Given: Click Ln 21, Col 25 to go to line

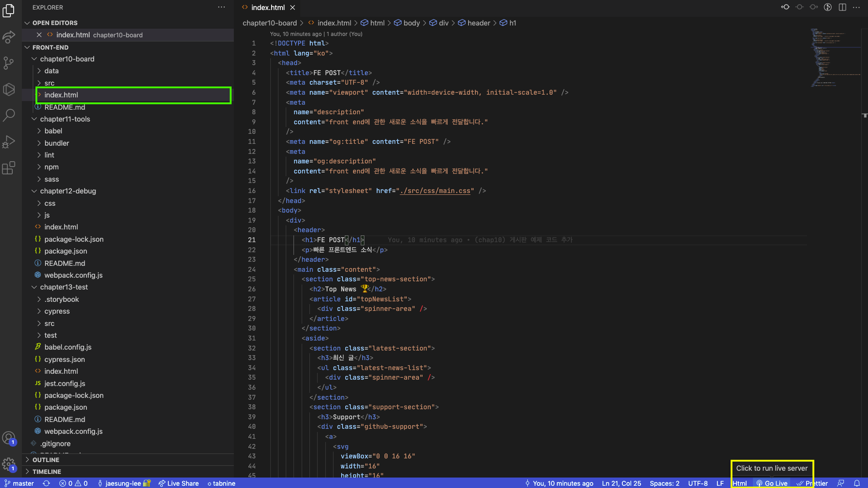Looking at the screenshot, I should [621, 483].
